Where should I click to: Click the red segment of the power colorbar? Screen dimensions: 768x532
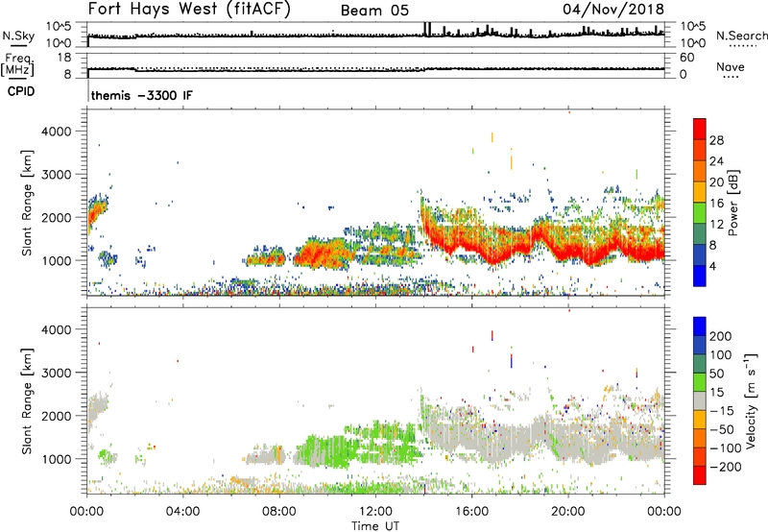[700, 130]
